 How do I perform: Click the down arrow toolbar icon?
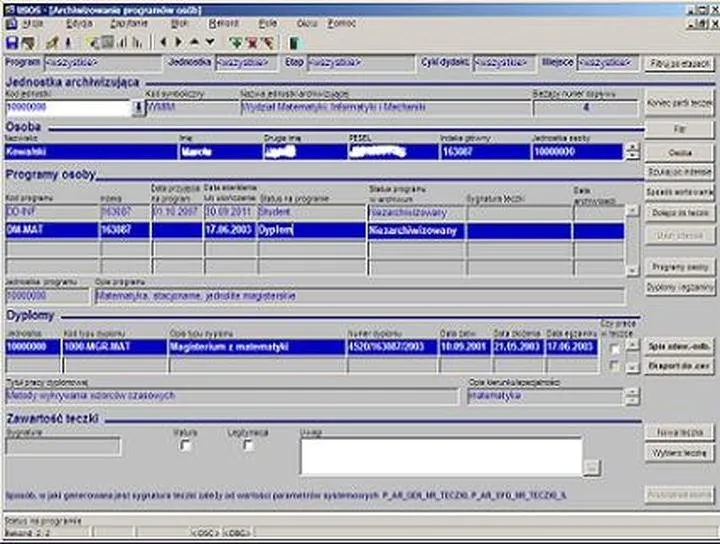point(209,43)
